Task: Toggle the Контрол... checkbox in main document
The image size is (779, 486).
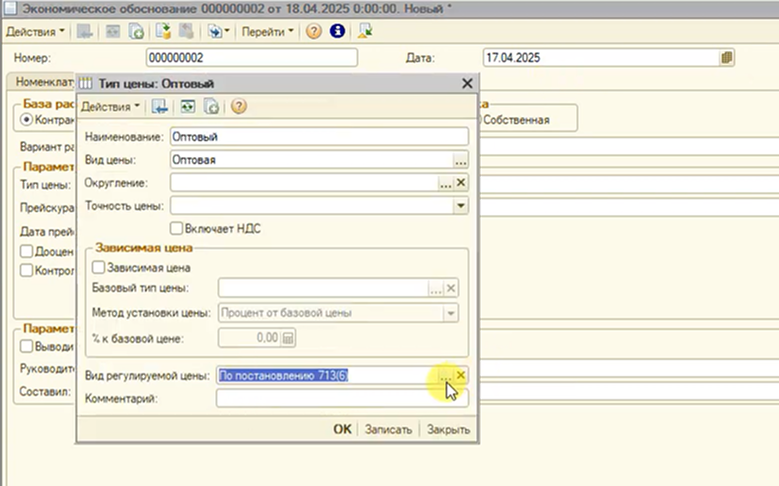Action: [x=26, y=271]
